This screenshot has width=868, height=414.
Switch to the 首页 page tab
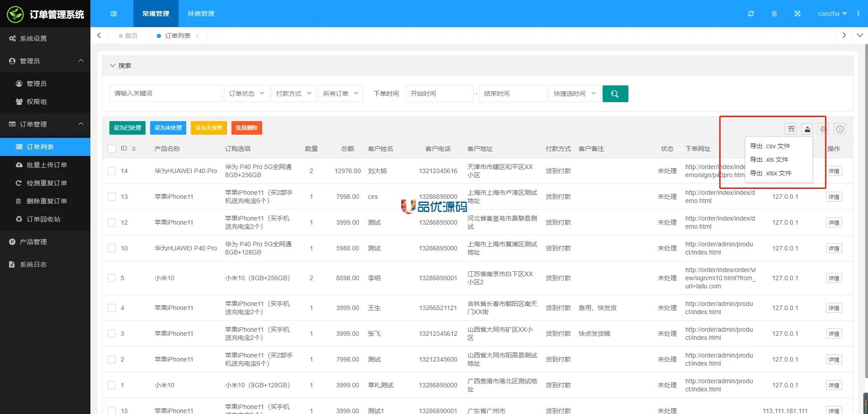pyautogui.click(x=128, y=36)
